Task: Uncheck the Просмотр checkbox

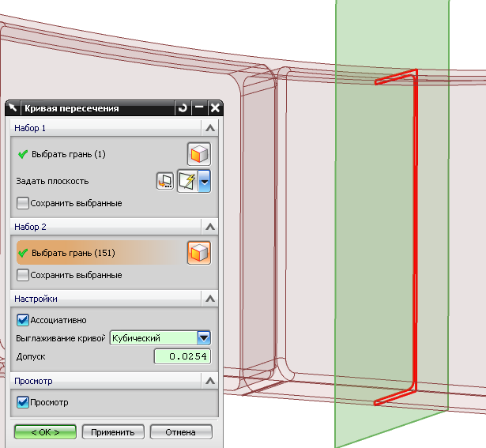Action: click(x=23, y=402)
